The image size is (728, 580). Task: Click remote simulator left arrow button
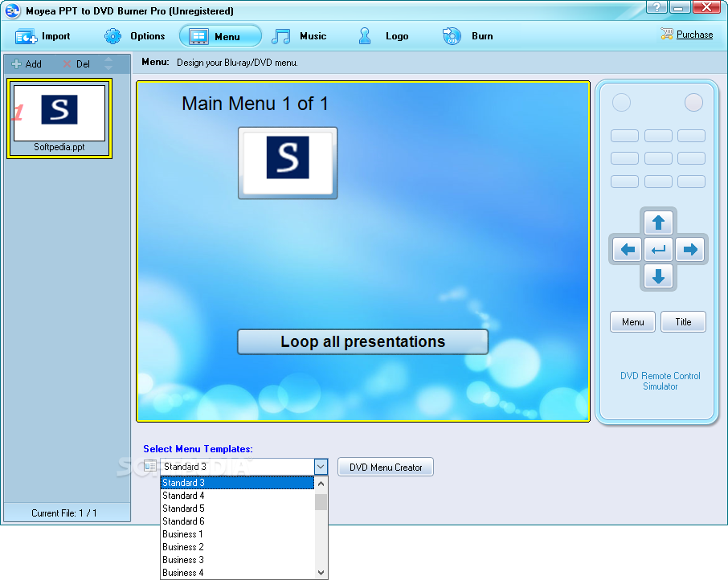[628, 250]
